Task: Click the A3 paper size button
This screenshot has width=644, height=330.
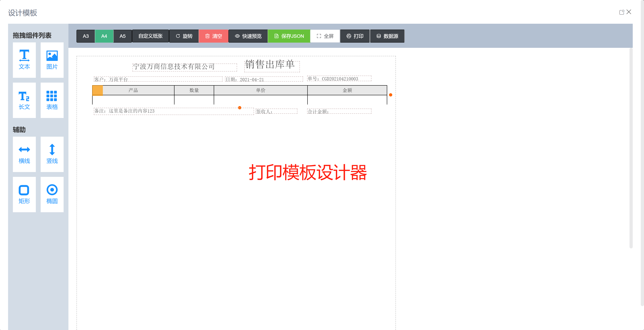Action: click(86, 36)
